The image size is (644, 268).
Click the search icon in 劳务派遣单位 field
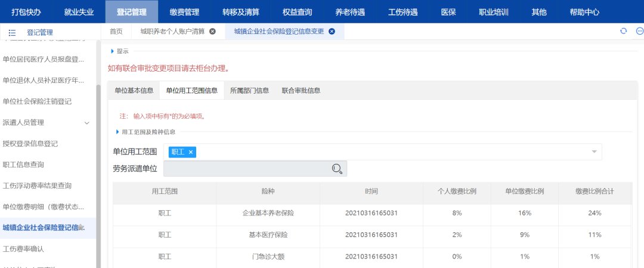coord(337,169)
